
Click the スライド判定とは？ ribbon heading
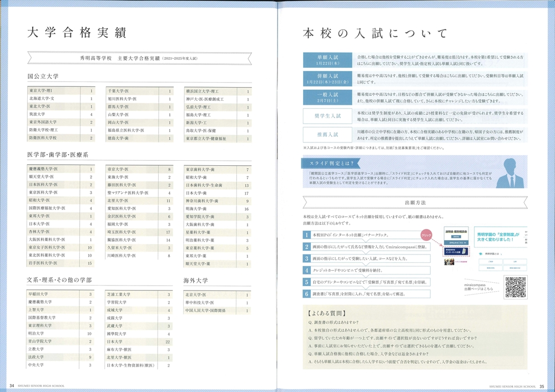[331, 164]
